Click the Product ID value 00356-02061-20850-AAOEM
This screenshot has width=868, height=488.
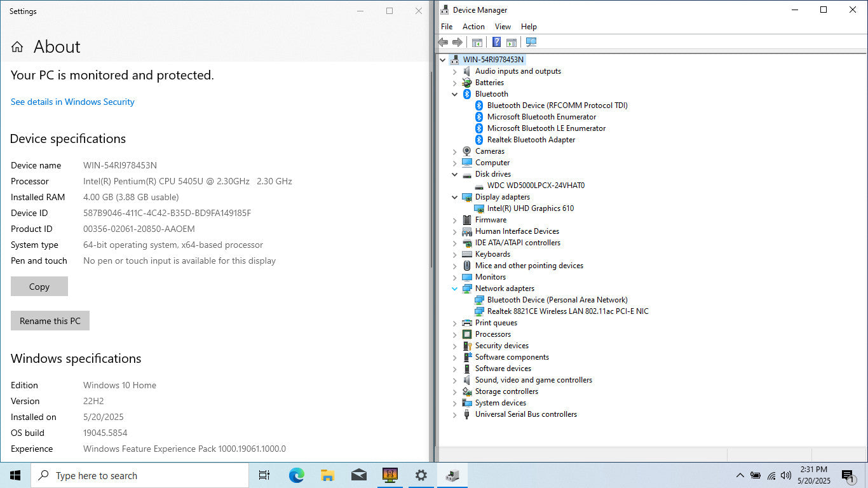(139, 229)
